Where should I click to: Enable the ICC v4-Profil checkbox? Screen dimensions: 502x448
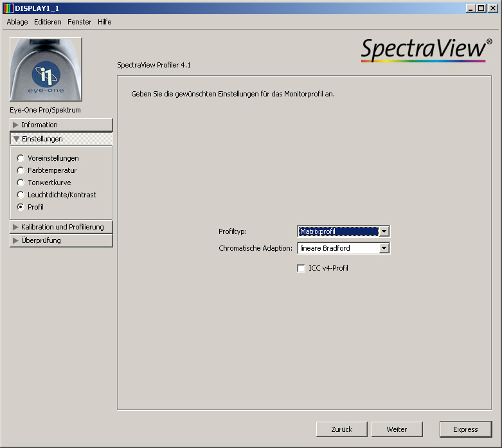tap(301, 268)
